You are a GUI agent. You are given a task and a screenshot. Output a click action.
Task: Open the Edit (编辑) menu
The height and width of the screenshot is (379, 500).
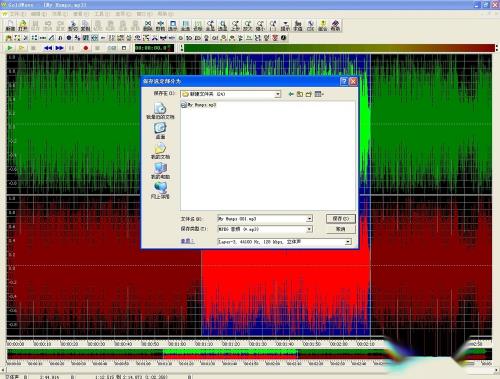39,14
